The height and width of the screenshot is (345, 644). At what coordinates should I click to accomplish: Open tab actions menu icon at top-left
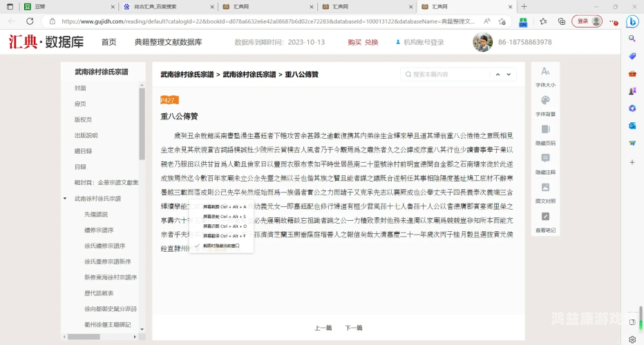click(10, 7)
